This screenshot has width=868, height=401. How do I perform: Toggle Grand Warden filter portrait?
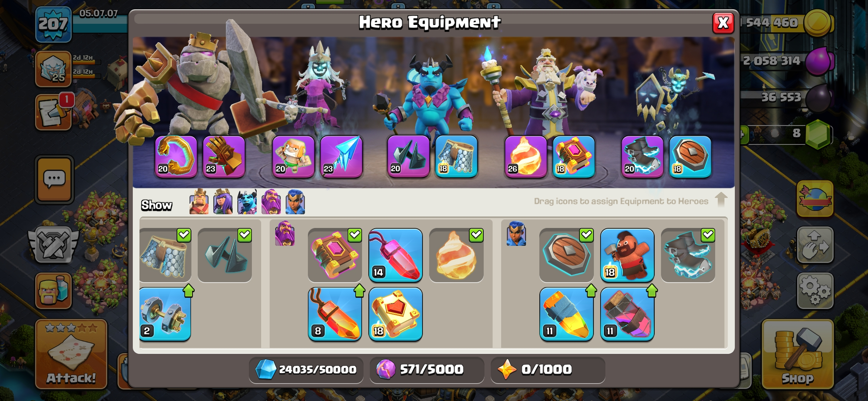(x=271, y=202)
